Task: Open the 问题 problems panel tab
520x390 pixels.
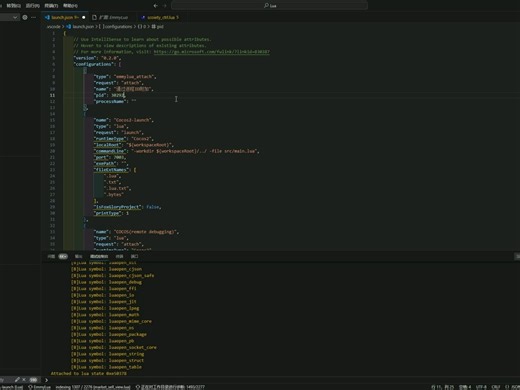Action: click(51, 256)
